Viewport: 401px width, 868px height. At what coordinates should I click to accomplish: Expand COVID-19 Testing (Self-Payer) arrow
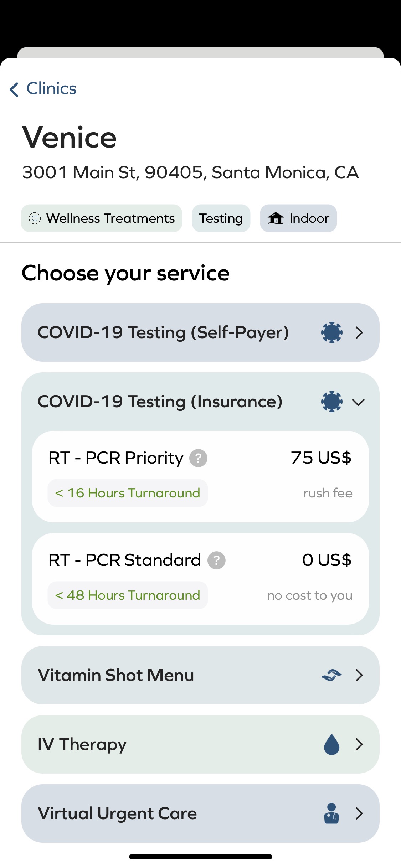coord(359,333)
